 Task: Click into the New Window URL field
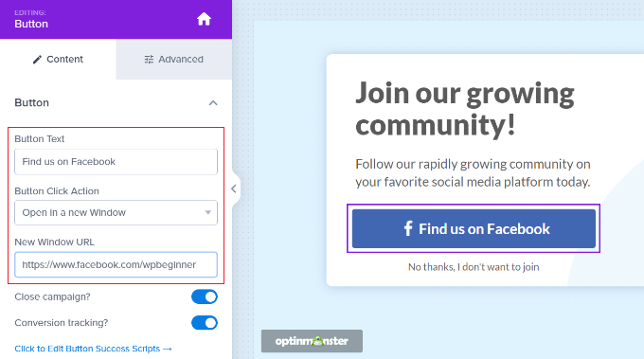[116, 264]
